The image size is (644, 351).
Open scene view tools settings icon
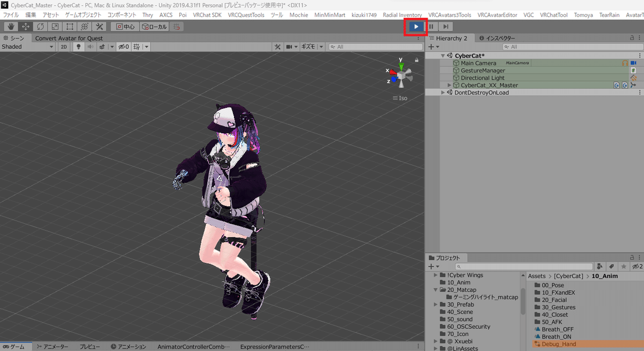point(277,47)
